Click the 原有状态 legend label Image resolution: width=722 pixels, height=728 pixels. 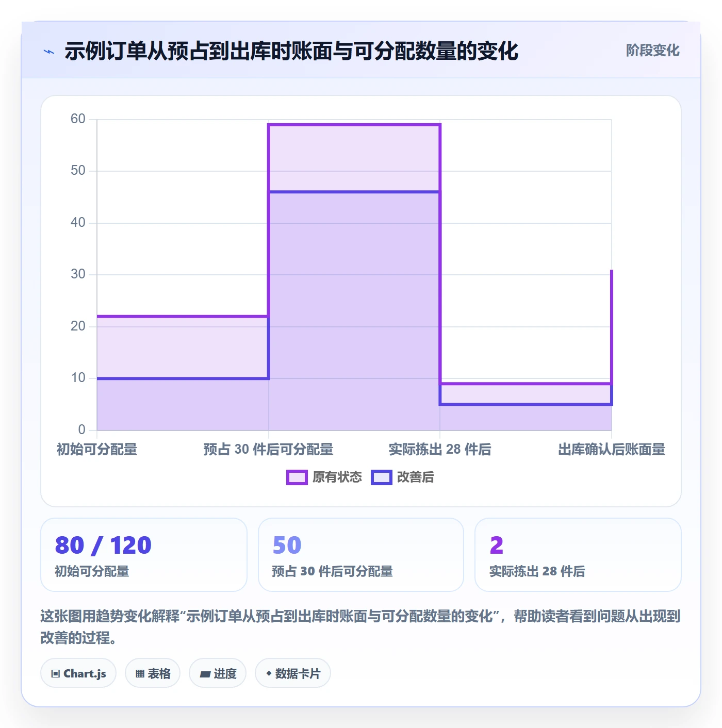click(x=337, y=477)
